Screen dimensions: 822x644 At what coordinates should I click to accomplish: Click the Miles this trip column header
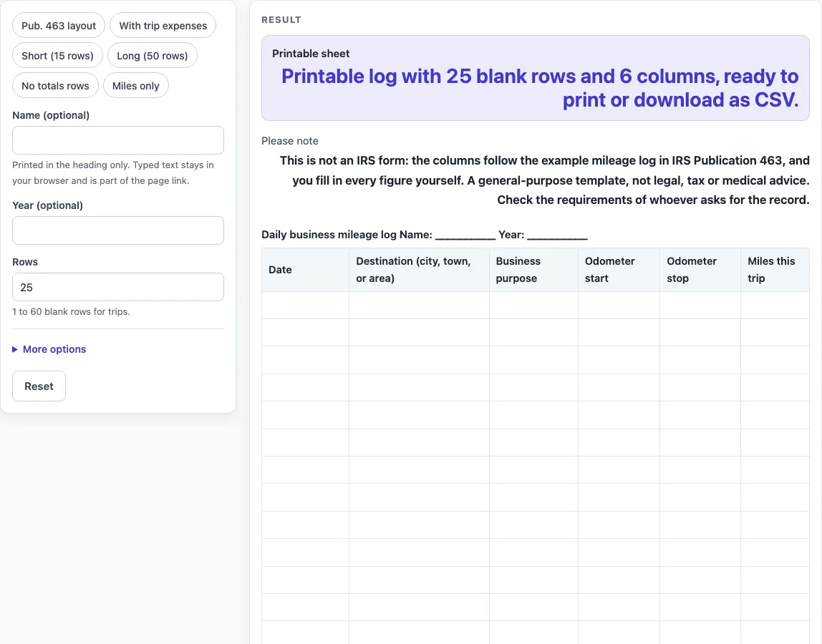click(775, 270)
